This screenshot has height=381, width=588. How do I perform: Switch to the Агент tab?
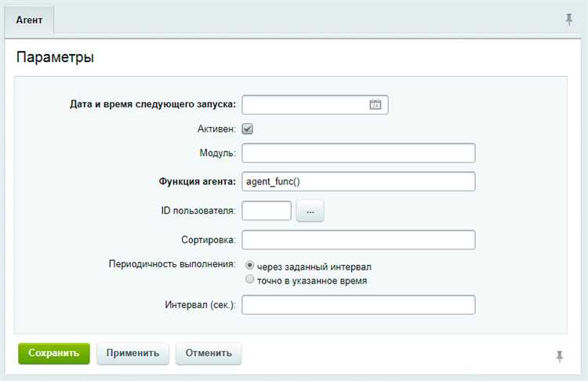click(x=29, y=20)
